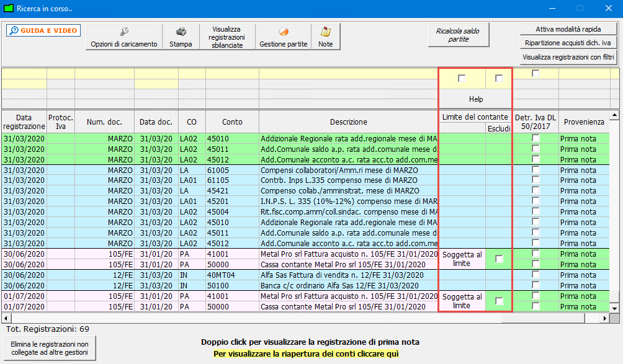Click the Protoc. Iva column header
The height and width of the screenshot is (364, 623).
[61, 122]
